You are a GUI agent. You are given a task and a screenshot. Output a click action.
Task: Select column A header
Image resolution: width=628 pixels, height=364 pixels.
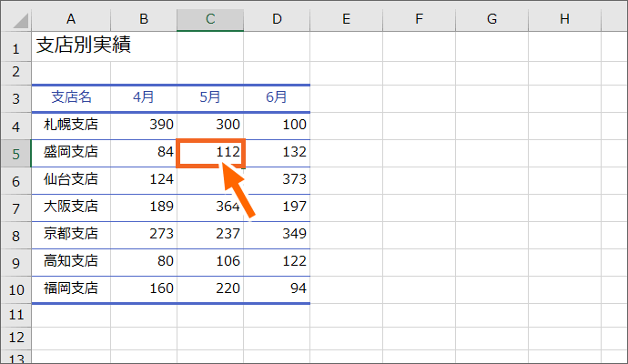coord(71,19)
